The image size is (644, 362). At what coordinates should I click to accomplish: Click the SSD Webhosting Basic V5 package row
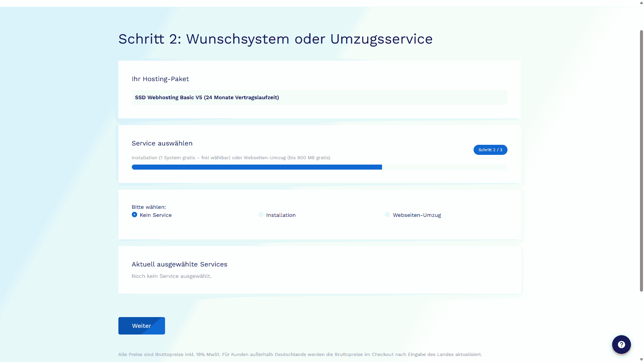(319, 98)
